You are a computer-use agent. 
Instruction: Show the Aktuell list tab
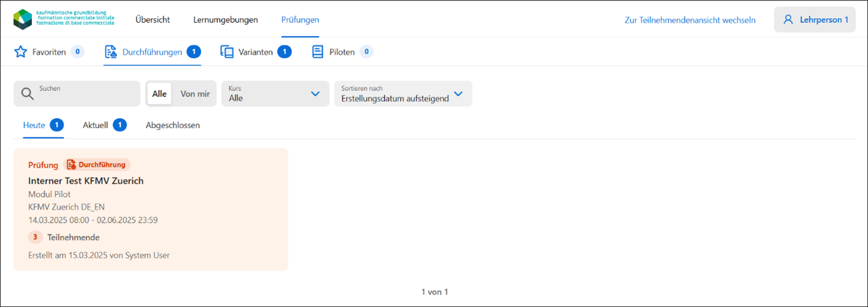click(x=105, y=125)
